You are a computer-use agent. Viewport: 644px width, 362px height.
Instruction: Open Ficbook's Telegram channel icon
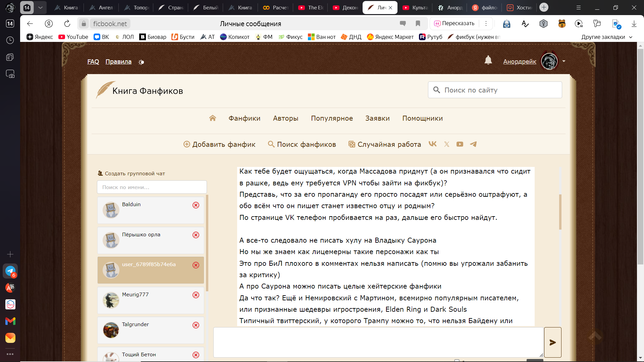click(473, 144)
